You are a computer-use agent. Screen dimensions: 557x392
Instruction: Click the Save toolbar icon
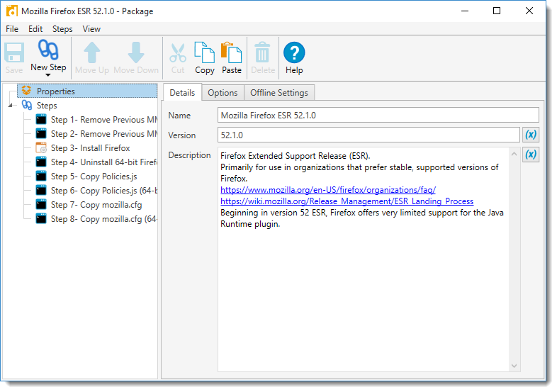click(14, 52)
